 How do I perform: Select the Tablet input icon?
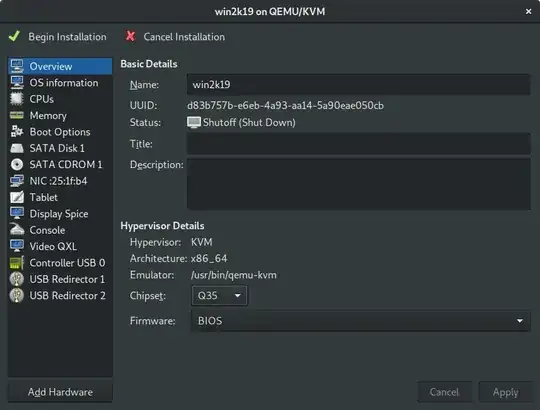pyautogui.click(x=17, y=197)
